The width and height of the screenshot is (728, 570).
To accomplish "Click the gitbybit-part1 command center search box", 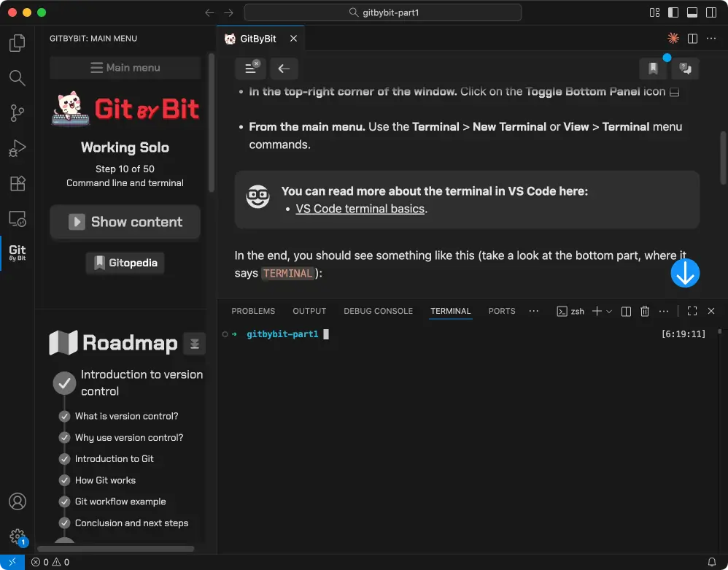I will coord(383,12).
